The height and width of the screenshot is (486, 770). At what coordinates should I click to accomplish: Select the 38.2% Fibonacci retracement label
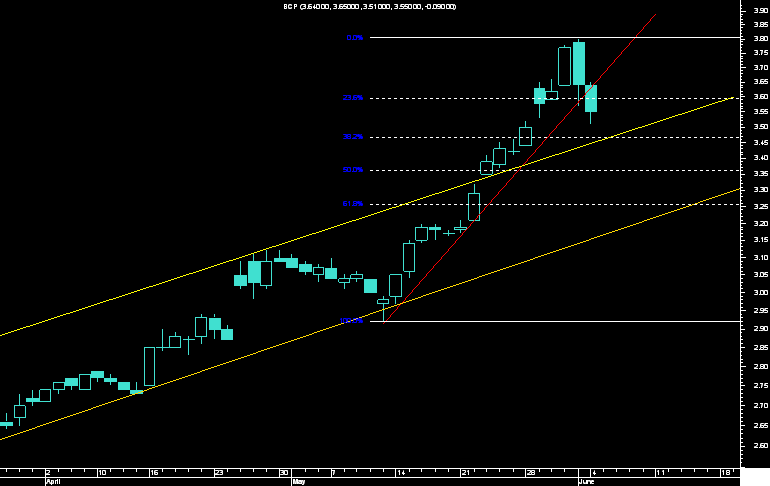(x=353, y=137)
